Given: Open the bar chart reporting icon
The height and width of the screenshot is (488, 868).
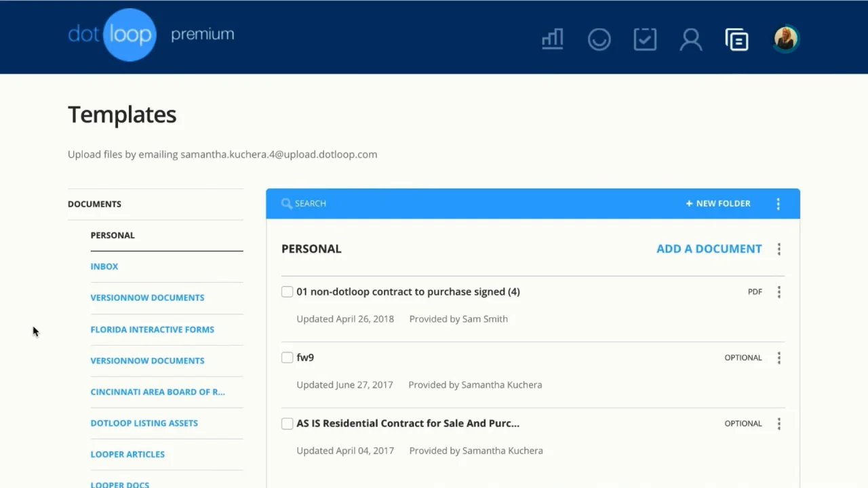Looking at the screenshot, I should [553, 39].
